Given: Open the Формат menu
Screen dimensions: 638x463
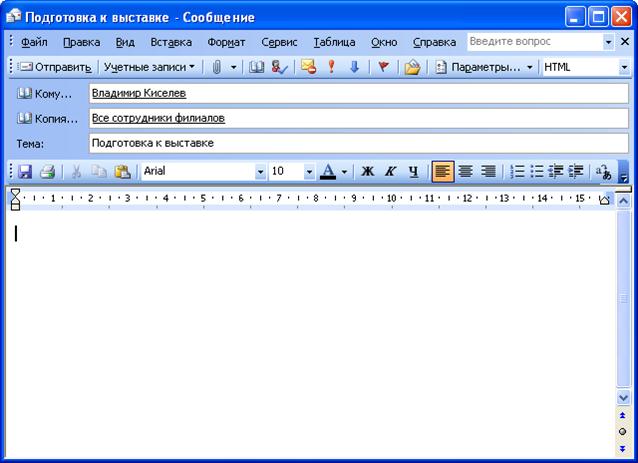Looking at the screenshot, I should [x=226, y=42].
